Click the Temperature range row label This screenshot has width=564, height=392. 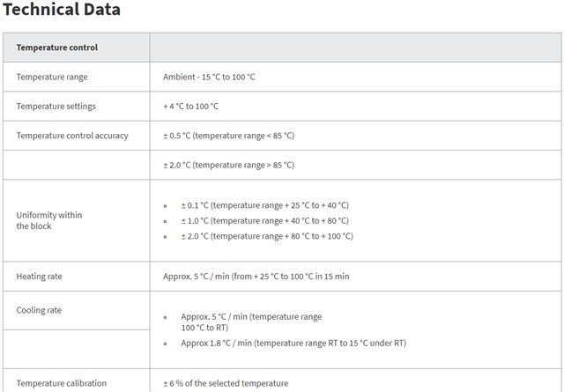click(x=51, y=77)
